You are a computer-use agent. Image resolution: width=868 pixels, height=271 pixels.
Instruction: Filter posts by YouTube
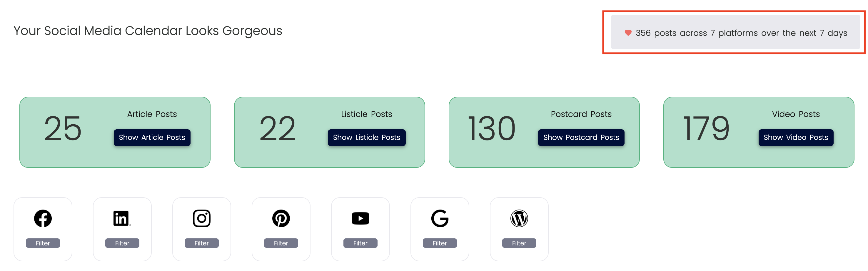(x=360, y=243)
